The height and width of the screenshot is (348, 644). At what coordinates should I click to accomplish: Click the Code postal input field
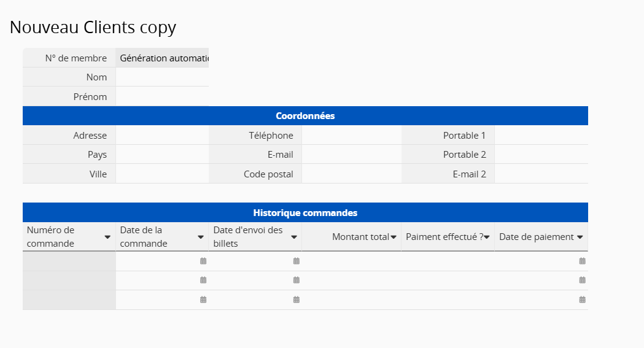click(351, 174)
